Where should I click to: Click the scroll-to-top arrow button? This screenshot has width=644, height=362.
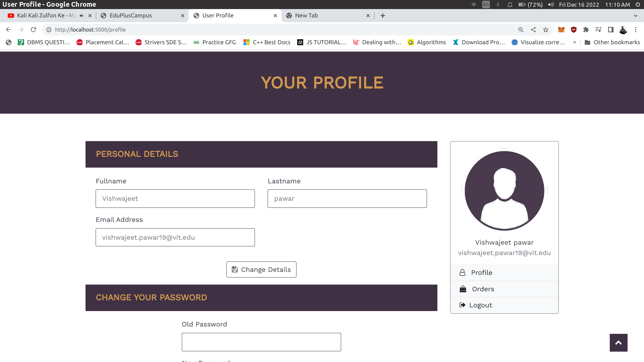618,343
